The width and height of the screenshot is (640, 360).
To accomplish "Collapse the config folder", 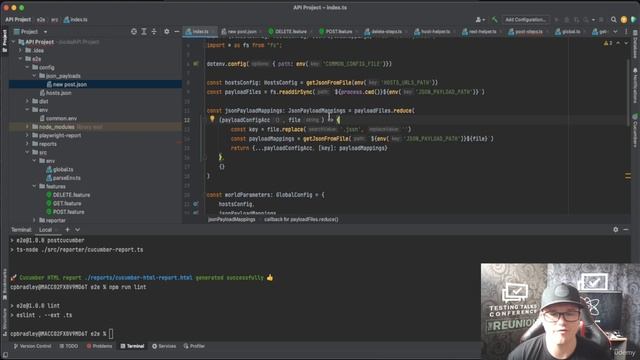I will tap(27, 67).
